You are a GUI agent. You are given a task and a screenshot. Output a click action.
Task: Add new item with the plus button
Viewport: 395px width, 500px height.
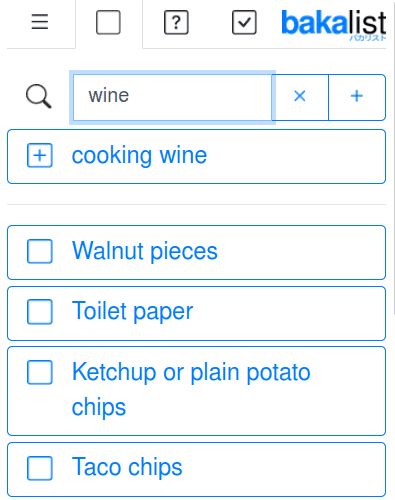[357, 97]
